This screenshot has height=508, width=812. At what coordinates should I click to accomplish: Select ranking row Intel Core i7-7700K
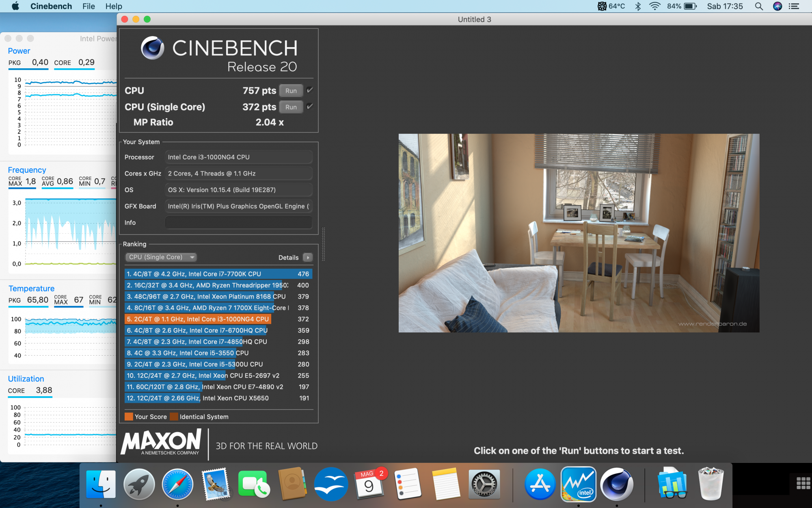point(218,274)
